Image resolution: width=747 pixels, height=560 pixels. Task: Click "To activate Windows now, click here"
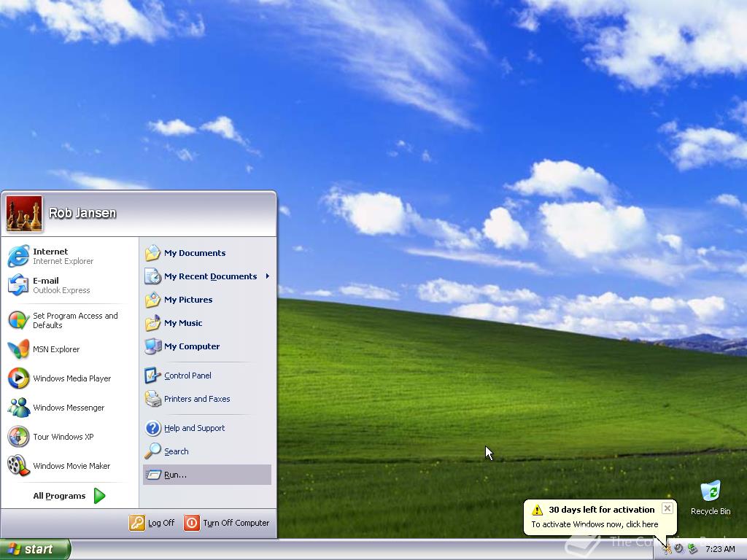tap(595, 524)
